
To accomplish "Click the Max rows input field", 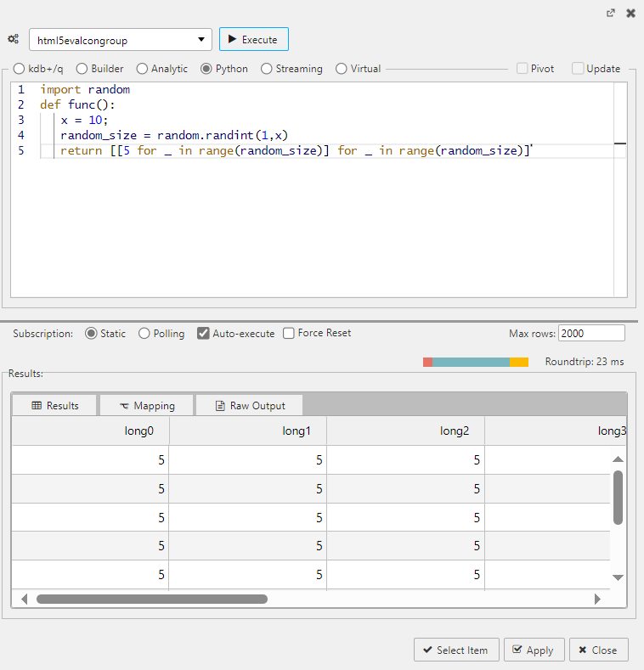I will pyautogui.click(x=590, y=334).
